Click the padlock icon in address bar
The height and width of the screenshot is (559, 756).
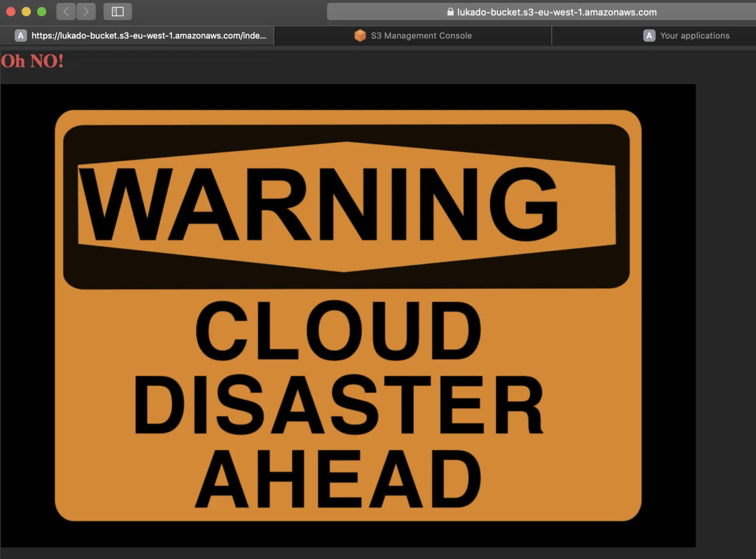[x=450, y=11]
